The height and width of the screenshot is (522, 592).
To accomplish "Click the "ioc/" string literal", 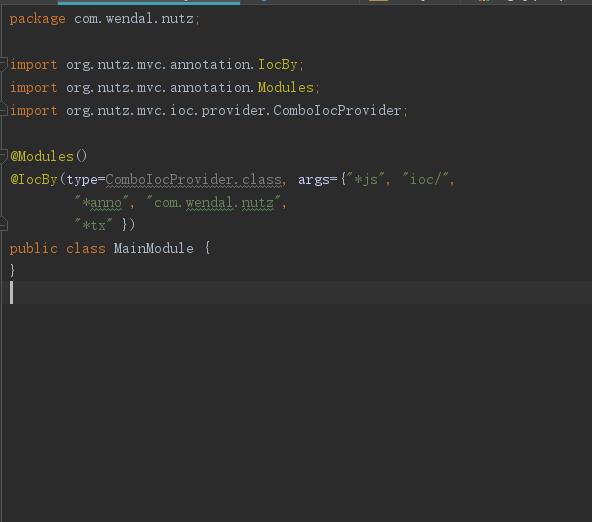I will tap(425, 179).
